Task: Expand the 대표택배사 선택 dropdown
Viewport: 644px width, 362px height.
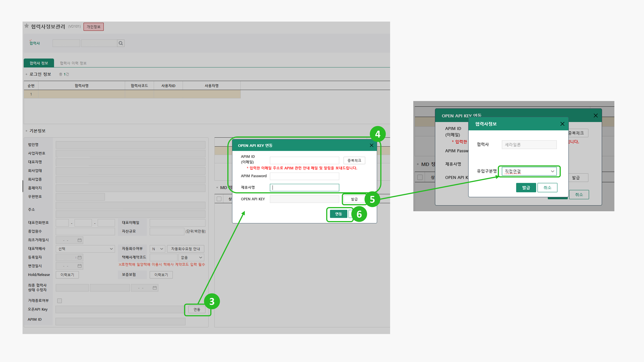Action: pyautogui.click(x=85, y=249)
